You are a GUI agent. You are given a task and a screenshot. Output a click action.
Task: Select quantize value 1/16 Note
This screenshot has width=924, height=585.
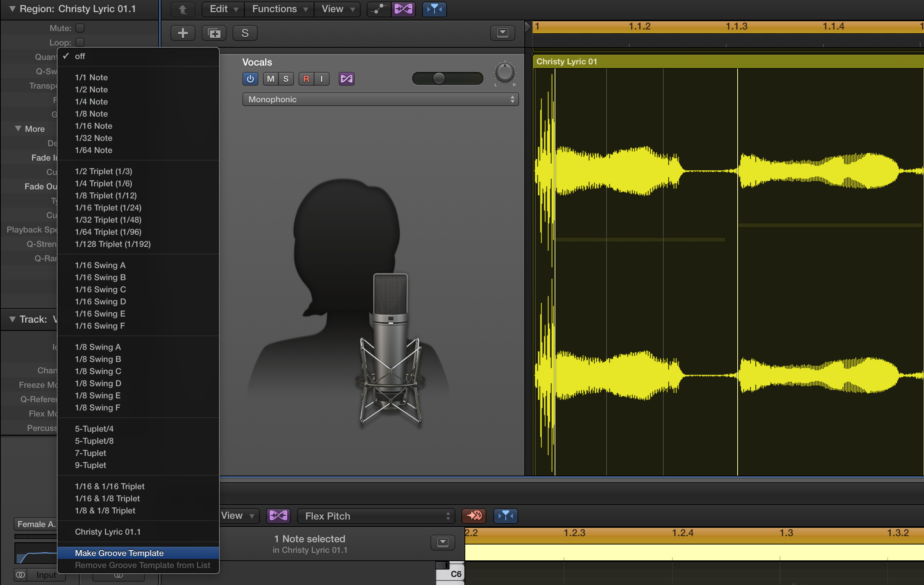click(93, 126)
